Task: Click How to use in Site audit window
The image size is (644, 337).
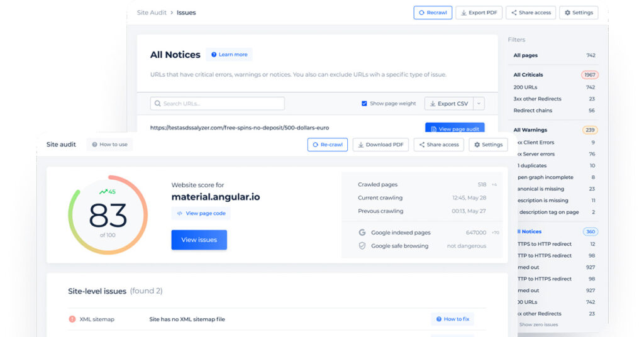Action: tap(109, 145)
